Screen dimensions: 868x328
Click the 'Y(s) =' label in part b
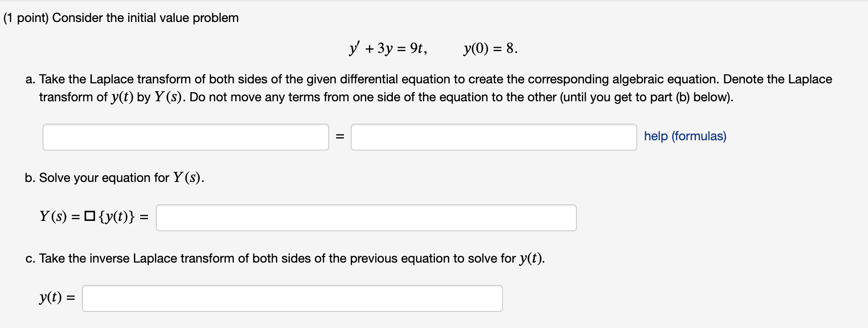point(59,217)
